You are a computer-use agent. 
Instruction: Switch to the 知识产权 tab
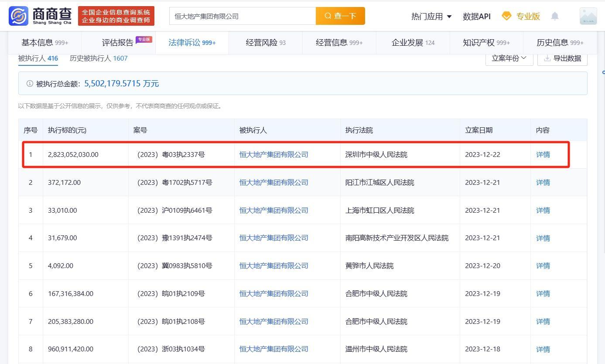[x=486, y=42]
